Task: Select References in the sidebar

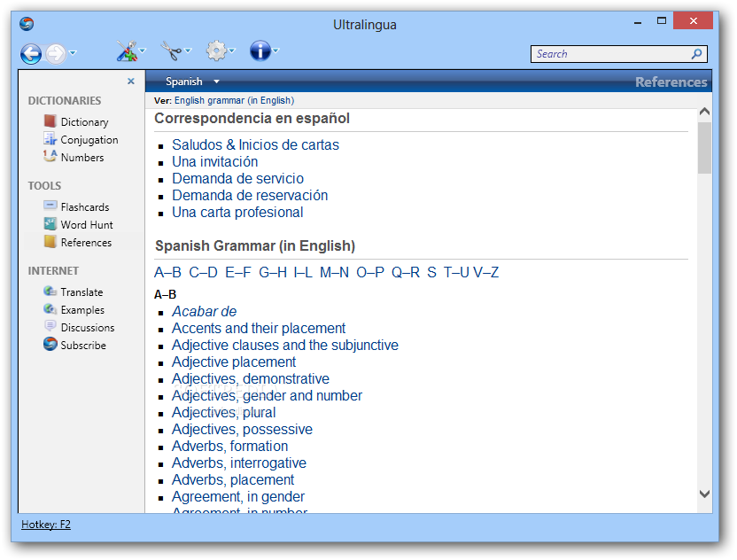Action: click(86, 243)
